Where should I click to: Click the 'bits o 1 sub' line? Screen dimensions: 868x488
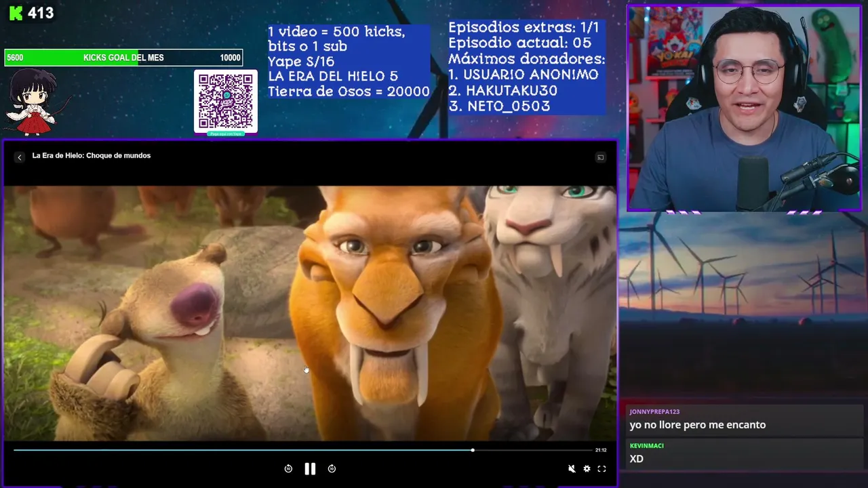307,47
